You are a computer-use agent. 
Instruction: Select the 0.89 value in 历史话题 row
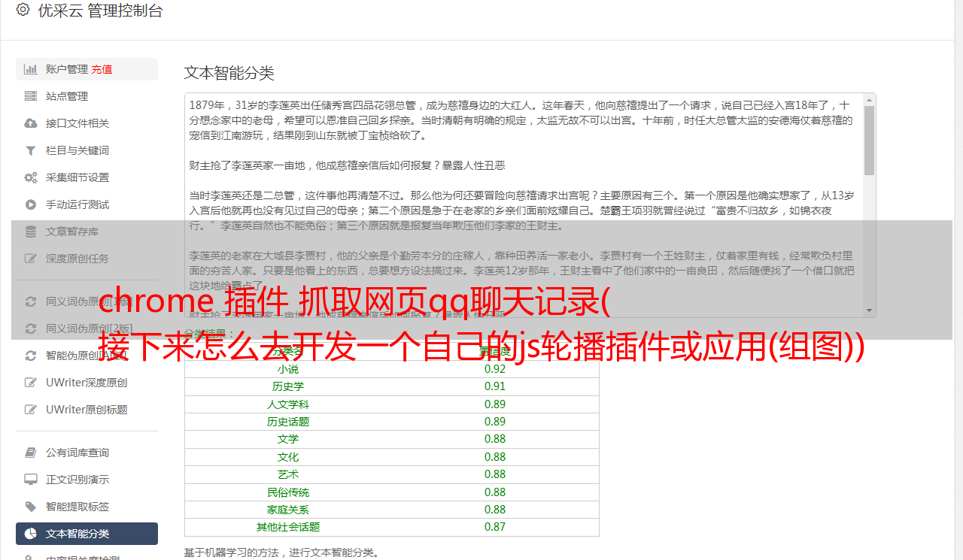pyautogui.click(x=495, y=422)
